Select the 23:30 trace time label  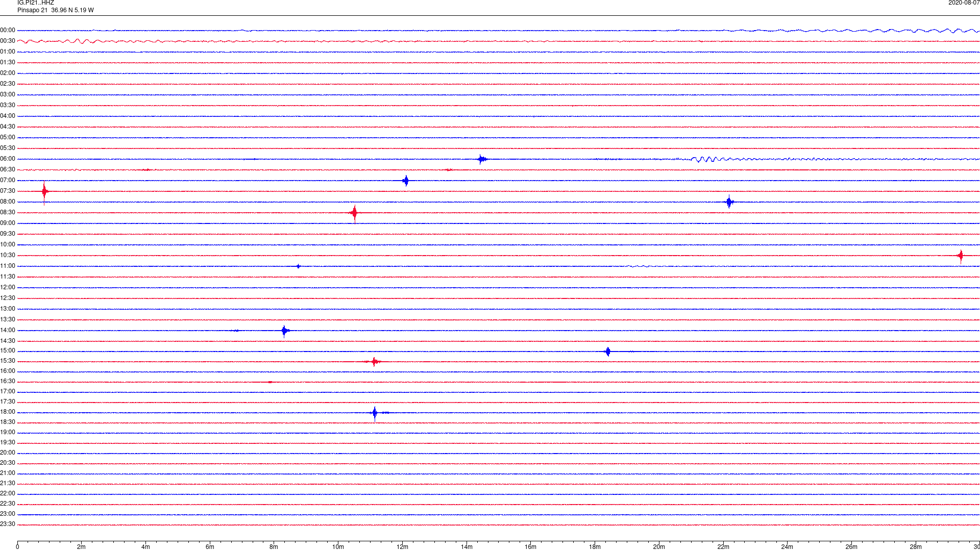pos(8,524)
